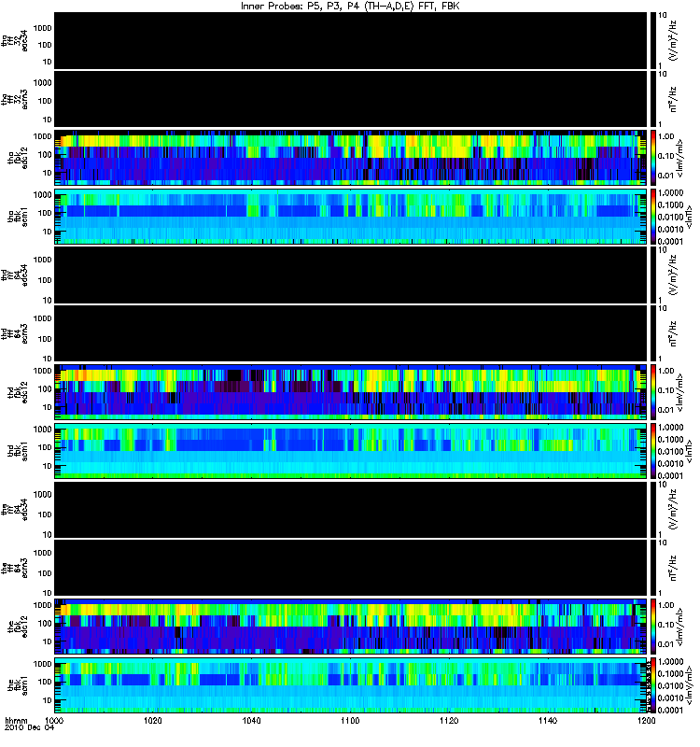Click the 1040 time axis tick label
This screenshot has width=700, height=747.
(251, 720)
